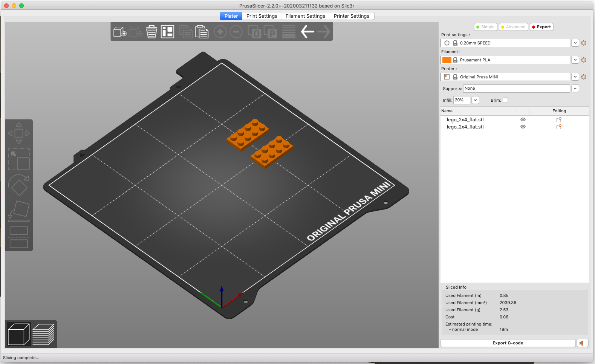This screenshot has width=595, height=364.
Task: Hide the first lego_2x4_flat.stl object
Action: click(523, 119)
